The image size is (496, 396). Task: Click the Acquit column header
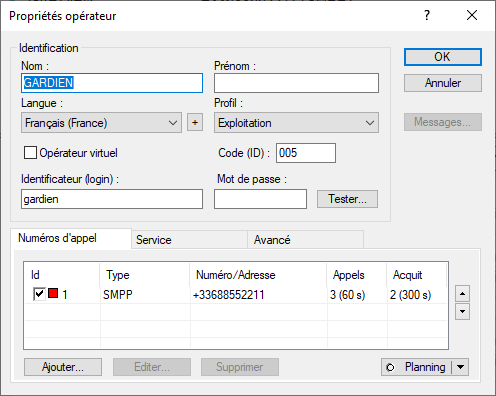[416, 275]
